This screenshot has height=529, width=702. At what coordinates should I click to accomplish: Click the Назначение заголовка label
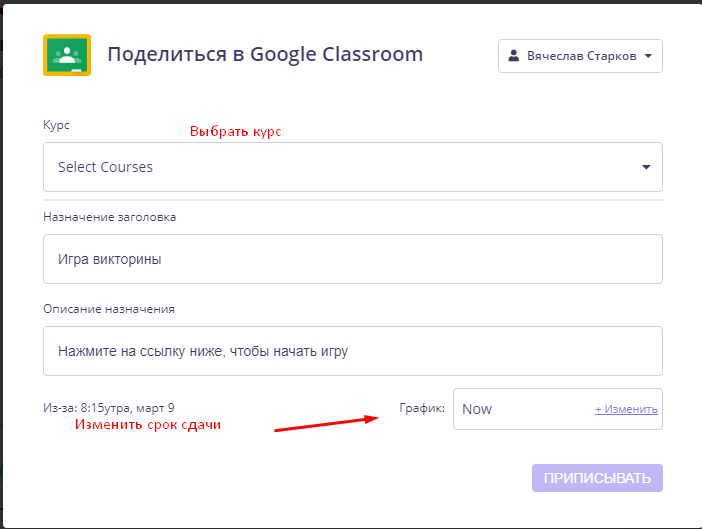click(110, 217)
